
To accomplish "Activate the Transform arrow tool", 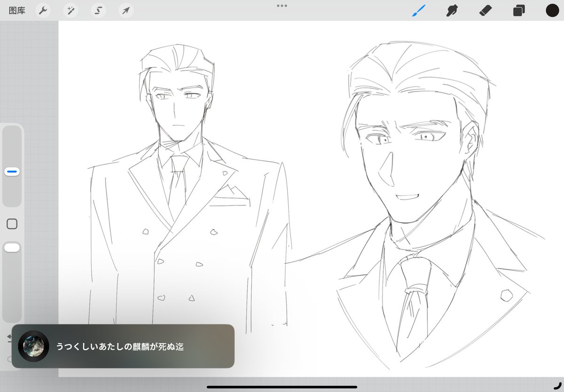I will pos(126,10).
